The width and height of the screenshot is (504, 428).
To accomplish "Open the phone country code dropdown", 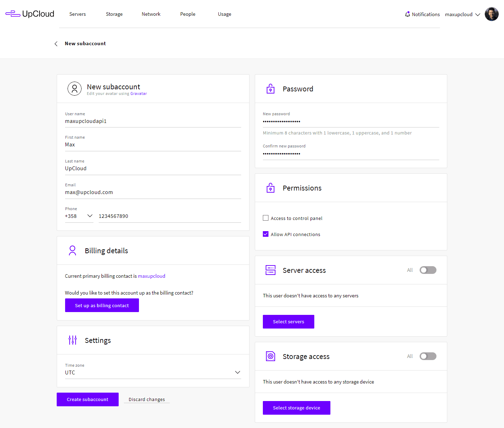I will click(x=79, y=216).
